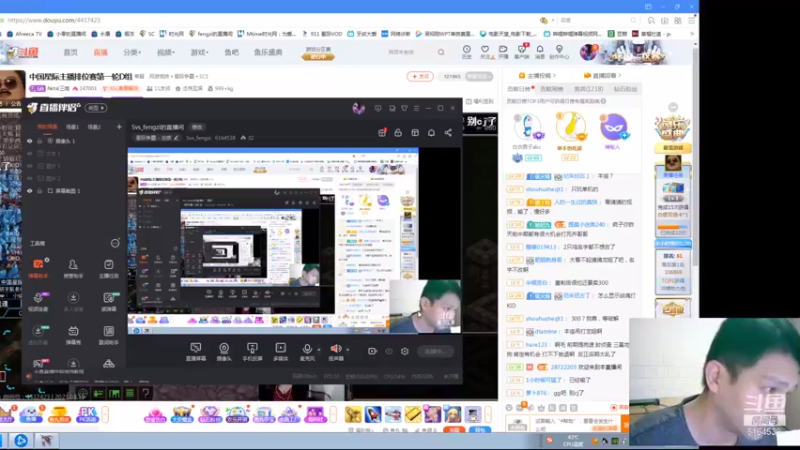Open the 手机投屏 phone mirroring icon

pyautogui.click(x=252, y=352)
